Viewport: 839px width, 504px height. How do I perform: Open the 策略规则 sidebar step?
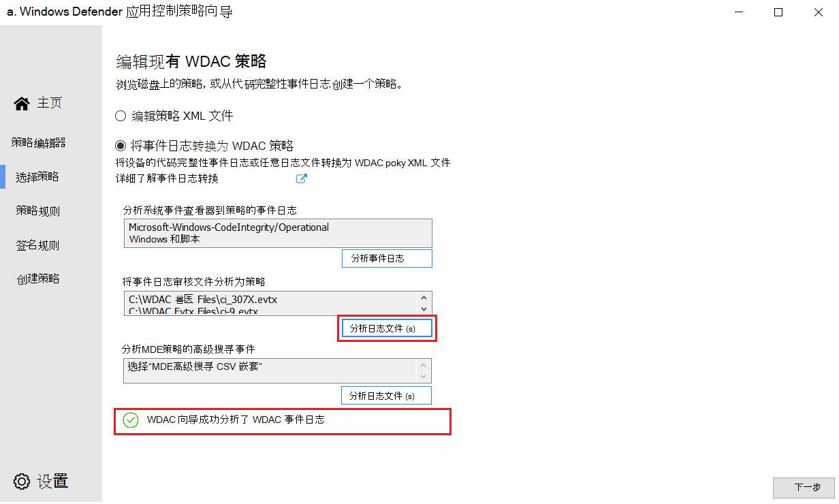coord(37,210)
